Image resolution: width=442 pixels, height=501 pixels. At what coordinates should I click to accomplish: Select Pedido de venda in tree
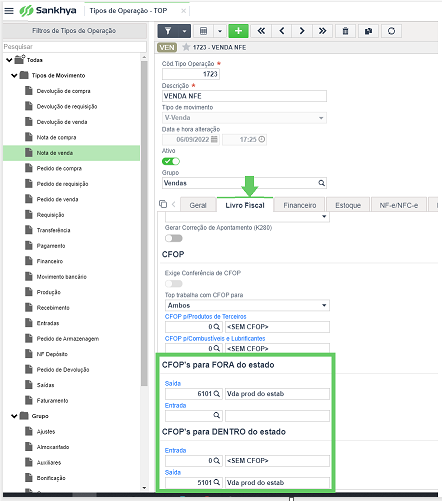tap(57, 199)
